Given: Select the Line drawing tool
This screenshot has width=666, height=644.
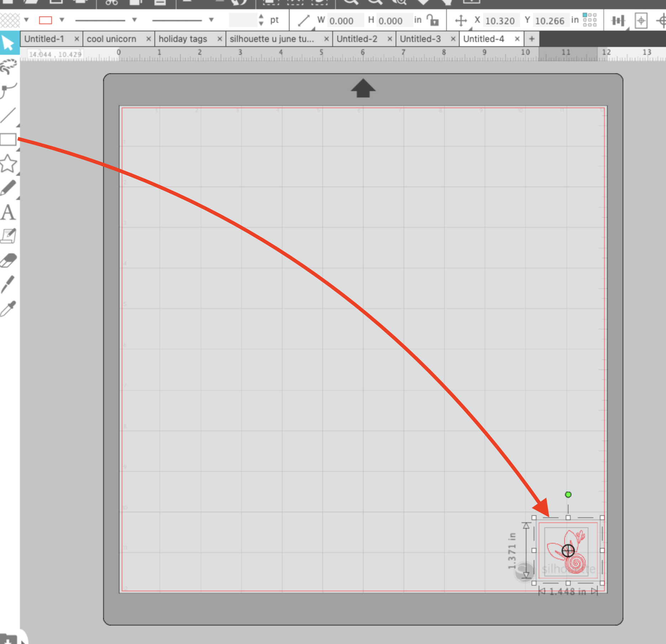Looking at the screenshot, I should [9, 115].
